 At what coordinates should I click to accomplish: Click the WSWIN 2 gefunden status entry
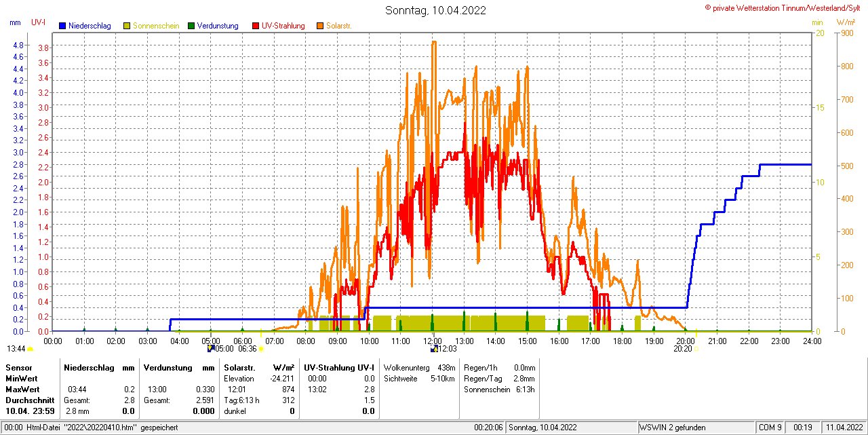pyautogui.click(x=673, y=428)
